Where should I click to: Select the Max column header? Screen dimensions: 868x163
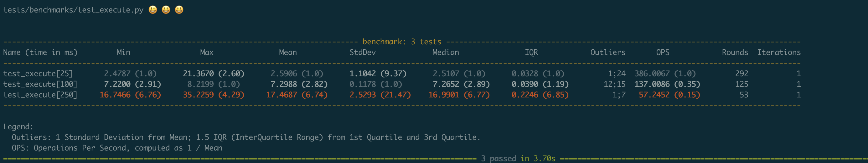click(x=207, y=52)
